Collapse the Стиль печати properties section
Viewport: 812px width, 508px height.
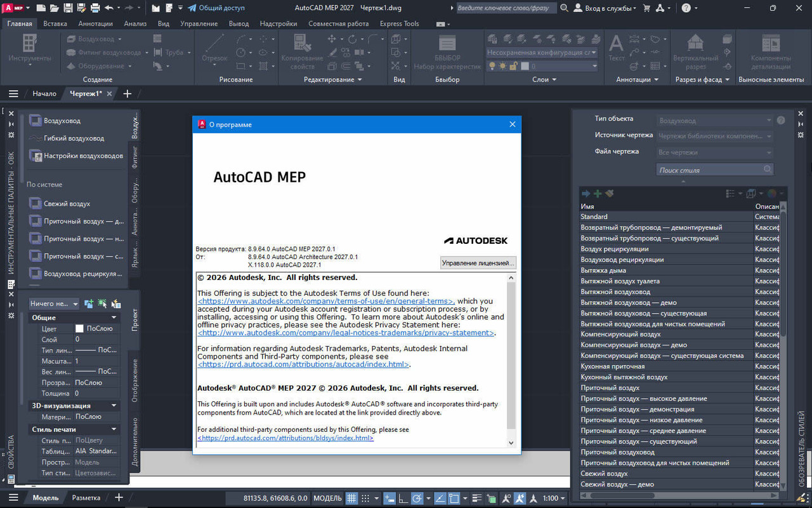pyautogui.click(x=114, y=429)
